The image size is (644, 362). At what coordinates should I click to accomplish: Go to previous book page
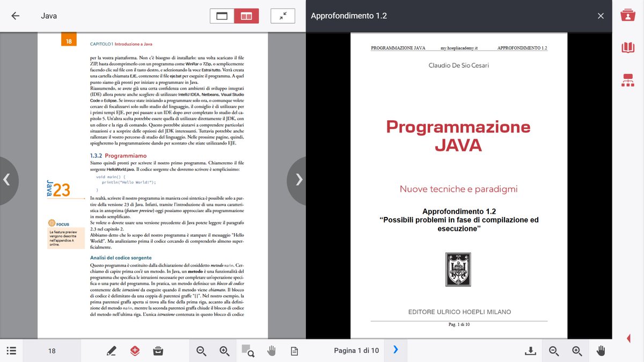[7, 180]
